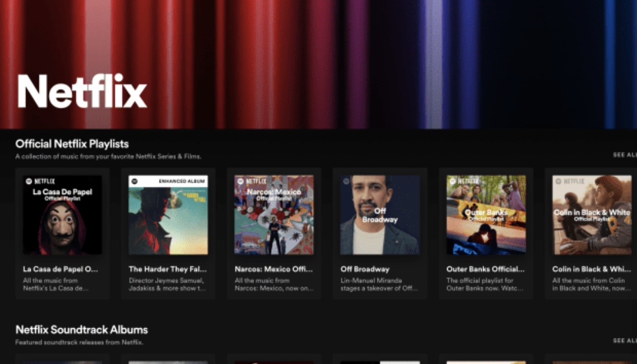Click the Netflix badge on Narcos: Mexico cover

(x=250, y=180)
